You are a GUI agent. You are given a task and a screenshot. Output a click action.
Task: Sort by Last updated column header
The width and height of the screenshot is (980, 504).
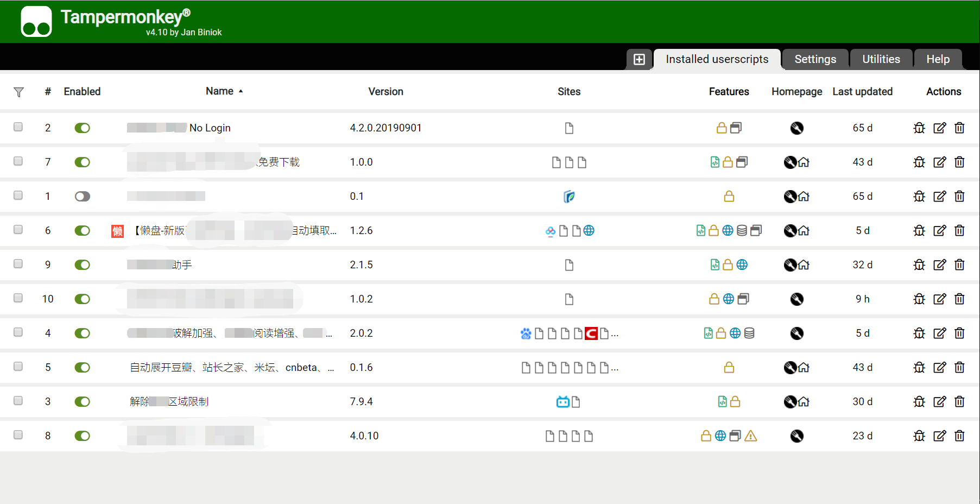coord(862,92)
